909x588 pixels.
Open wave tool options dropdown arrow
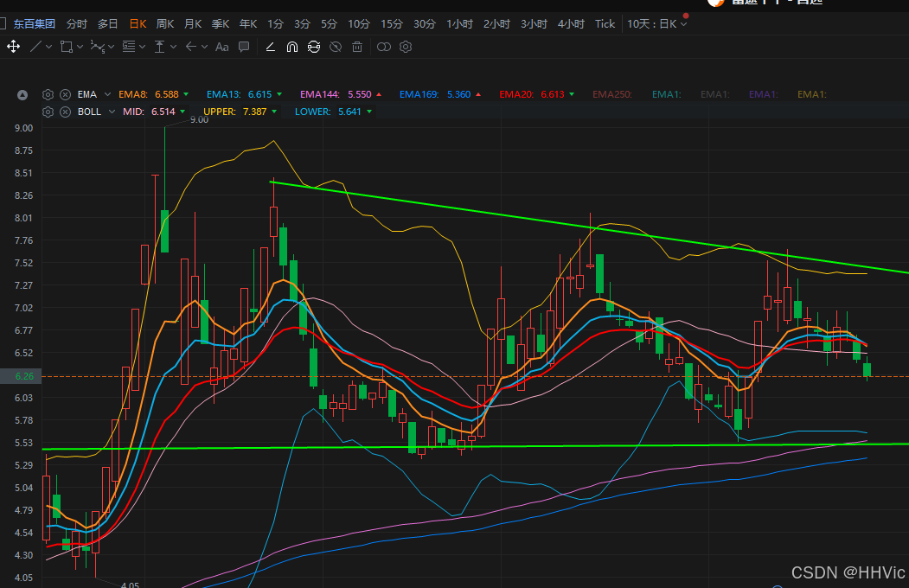(x=112, y=47)
